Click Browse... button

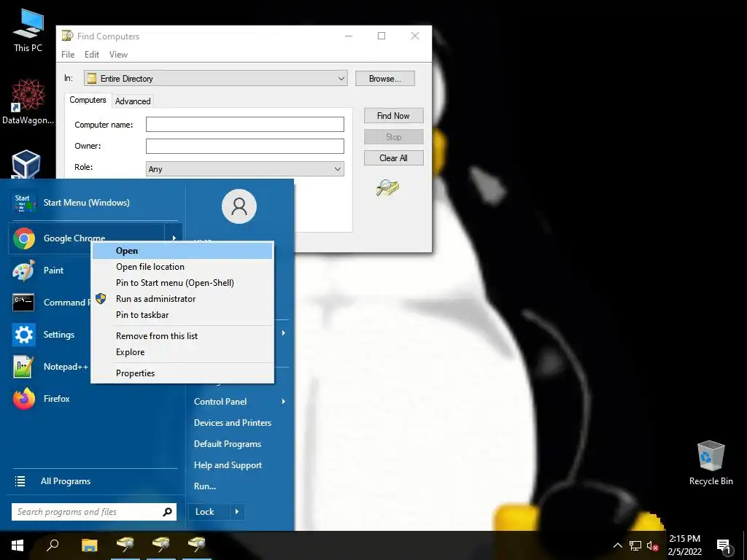pyautogui.click(x=385, y=79)
